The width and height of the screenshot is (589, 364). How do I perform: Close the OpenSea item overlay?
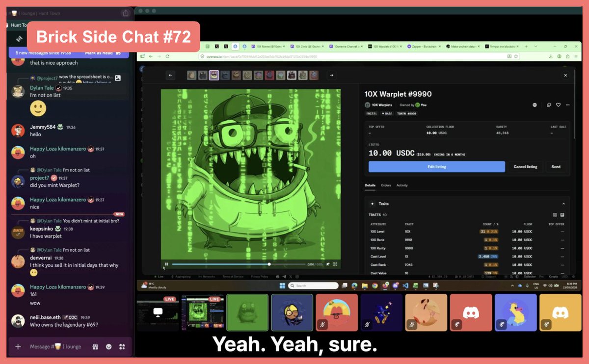[x=565, y=75]
